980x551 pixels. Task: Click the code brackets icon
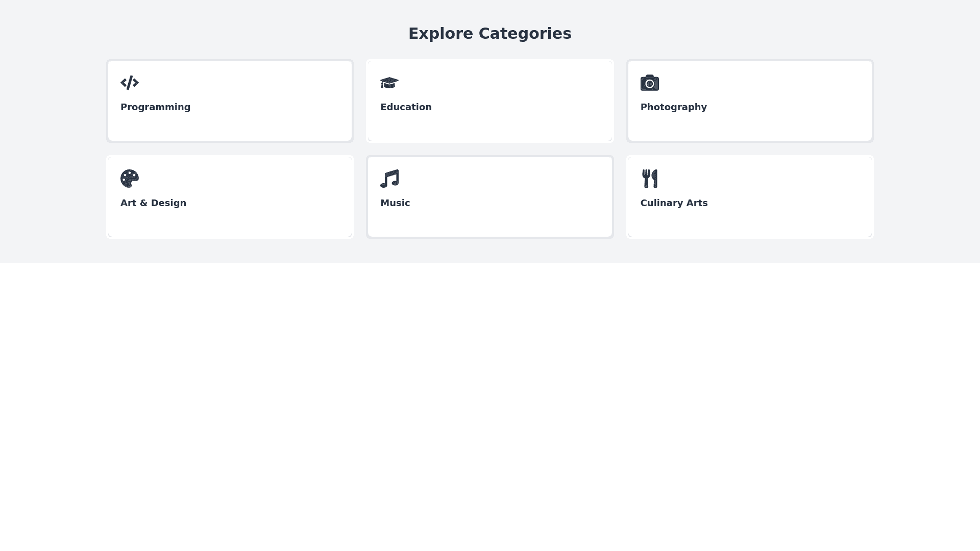[x=130, y=83]
